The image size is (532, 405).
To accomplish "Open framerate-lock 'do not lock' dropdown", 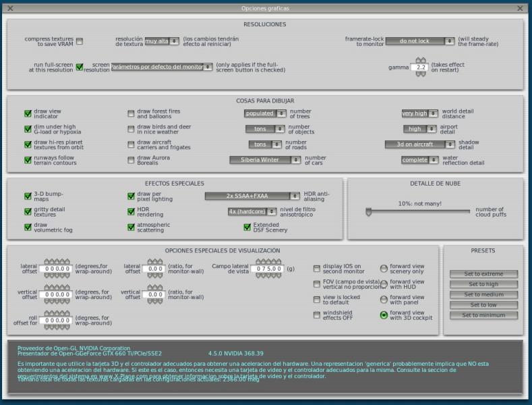I will click(420, 41).
